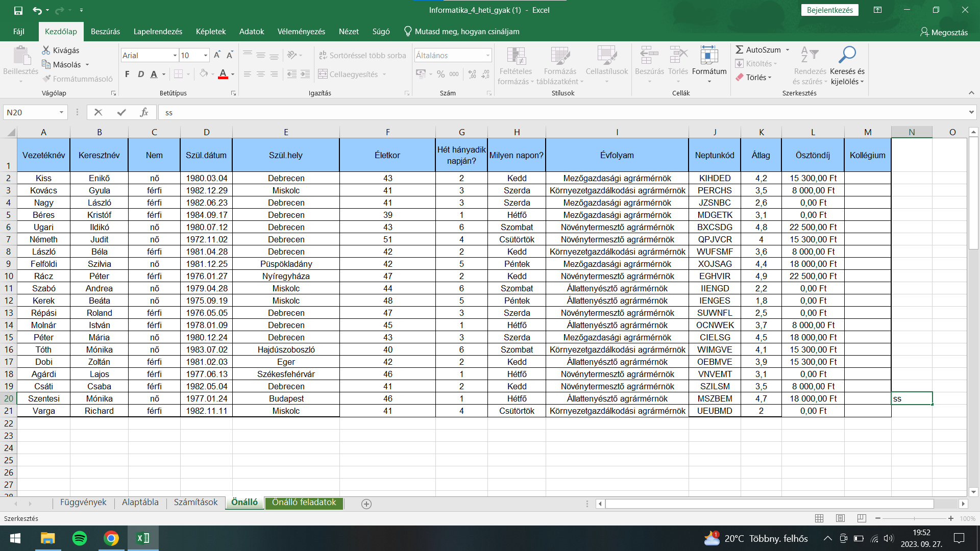Click the AutoSzum sigma icon

coord(739,49)
